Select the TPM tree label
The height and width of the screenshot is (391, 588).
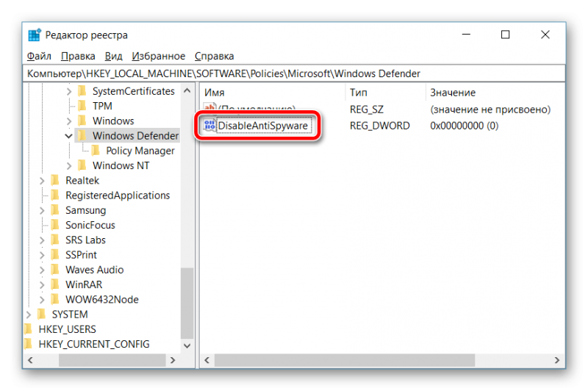click(x=102, y=106)
